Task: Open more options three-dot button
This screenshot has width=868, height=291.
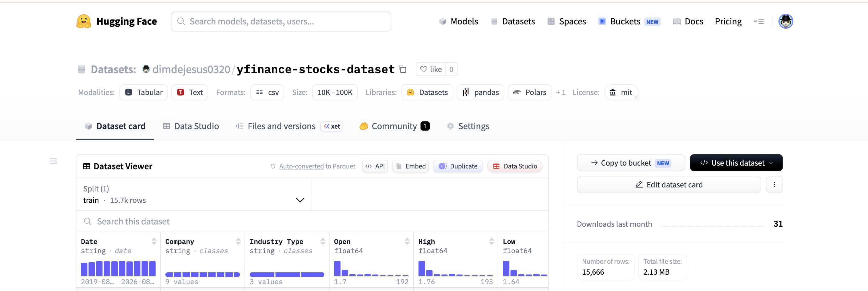Action: tap(774, 185)
